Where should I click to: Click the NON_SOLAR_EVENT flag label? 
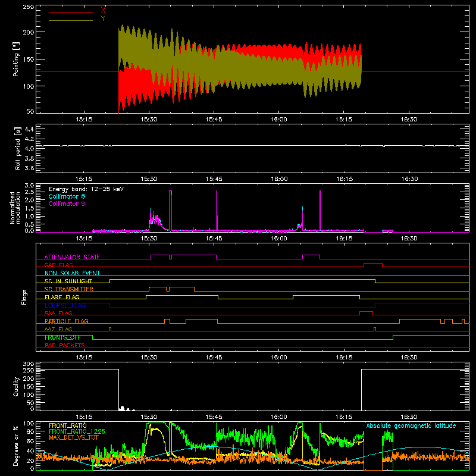tap(72, 273)
